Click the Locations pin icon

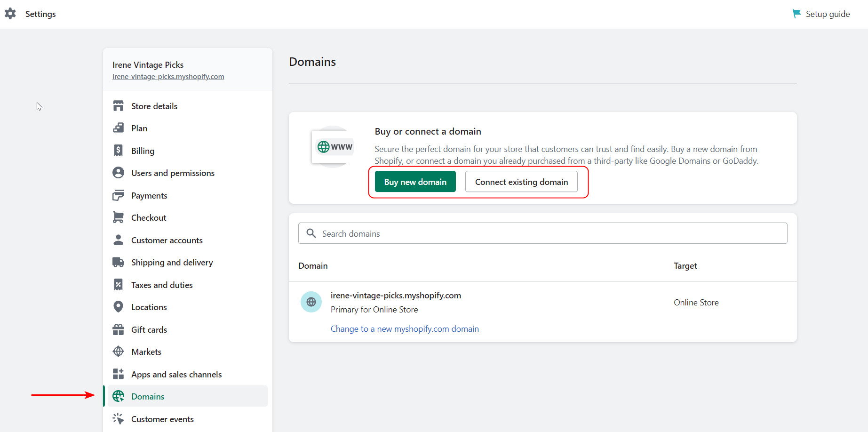tap(118, 307)
